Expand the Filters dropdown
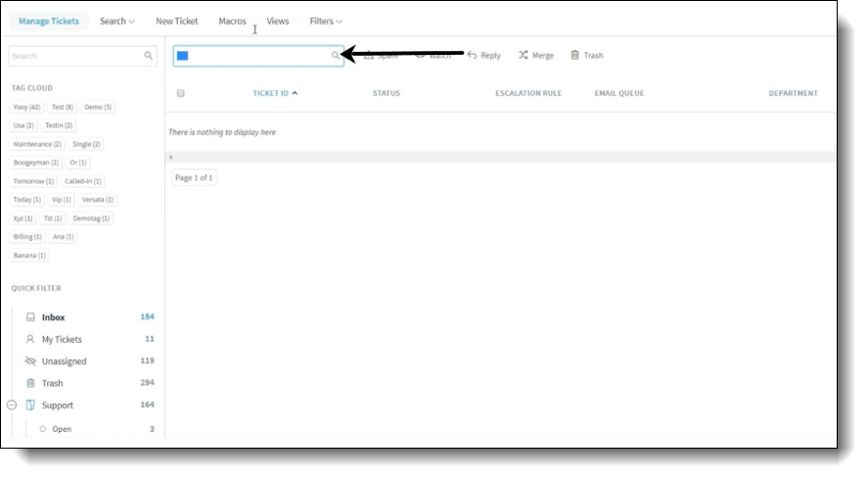 click(x=325, y=22)
